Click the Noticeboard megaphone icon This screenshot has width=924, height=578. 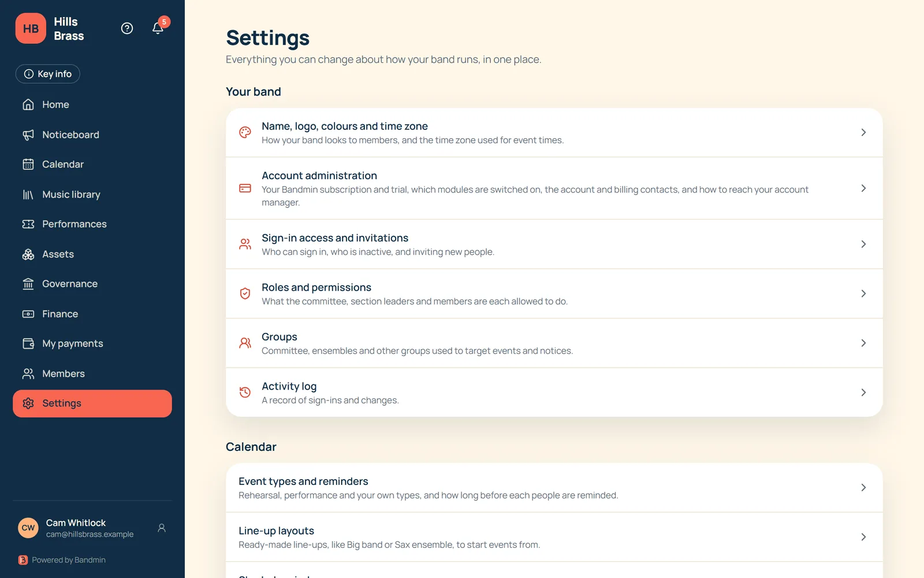[28, 135]
